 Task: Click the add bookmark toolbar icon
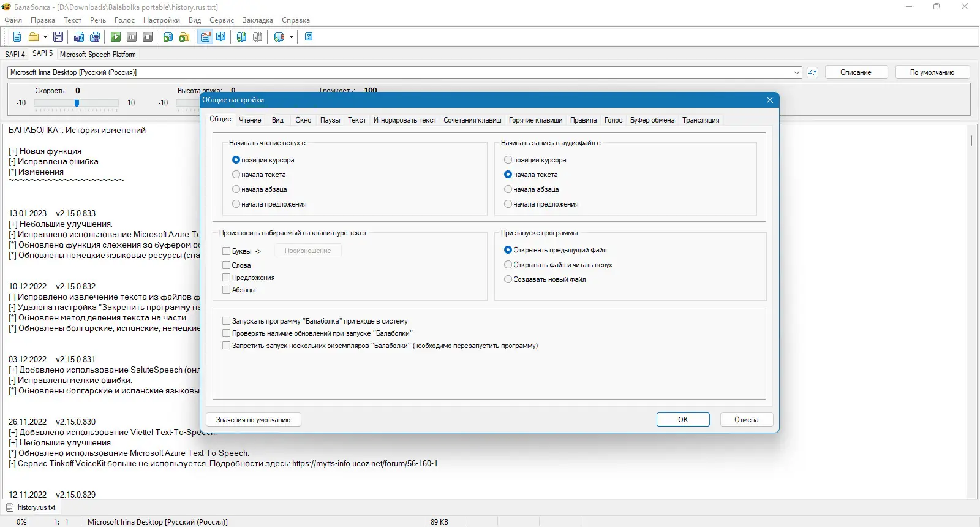tap(242, 37)
